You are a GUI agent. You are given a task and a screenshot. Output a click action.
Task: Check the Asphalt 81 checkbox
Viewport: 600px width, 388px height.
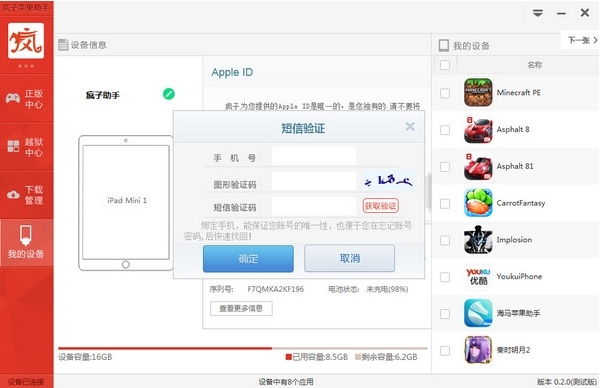point(445,167)
